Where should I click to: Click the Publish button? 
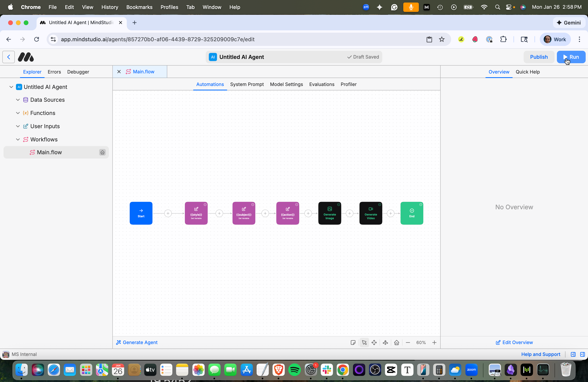point(539,57)
